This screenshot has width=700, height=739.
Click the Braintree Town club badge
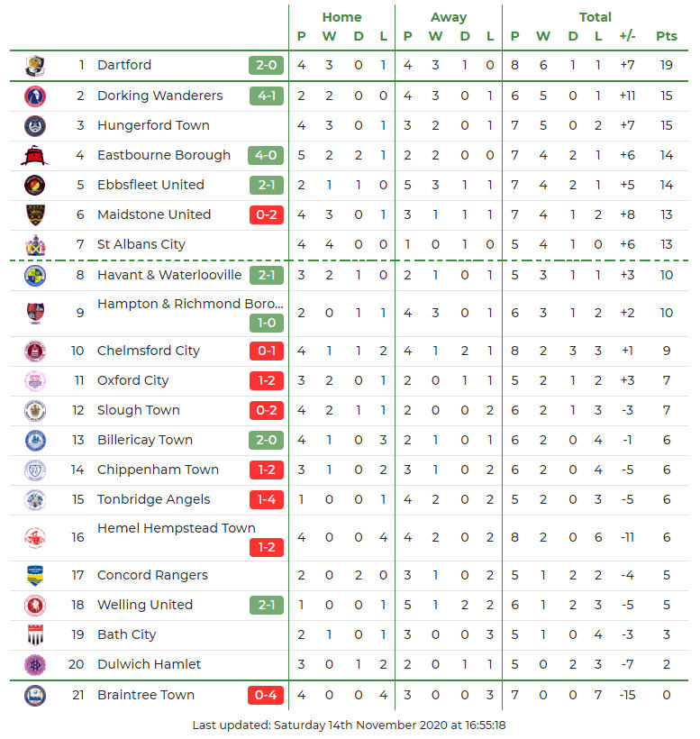coord(35,695)
